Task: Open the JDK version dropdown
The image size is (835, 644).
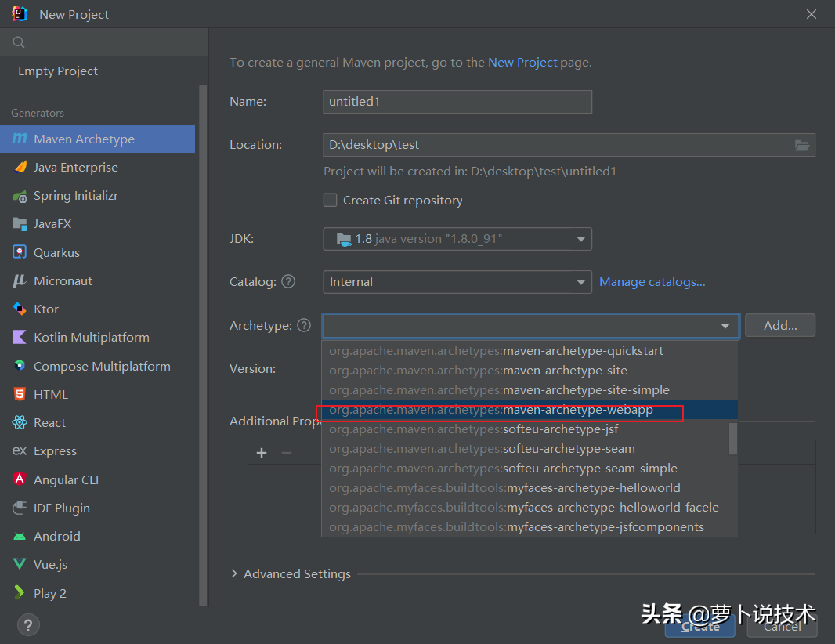Action: tap(457, 239)
